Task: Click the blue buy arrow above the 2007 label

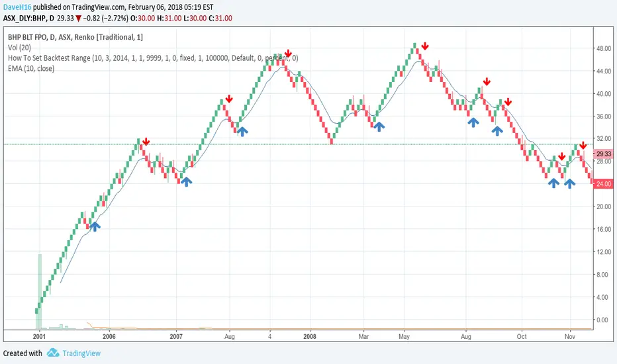Action: click(x=186, y=181)
